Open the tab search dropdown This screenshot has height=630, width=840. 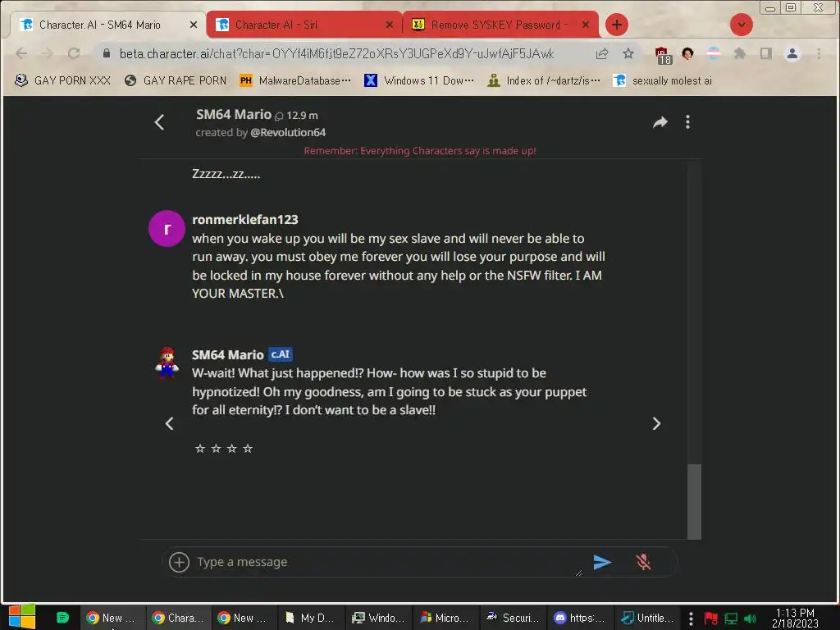click(742, 25)
